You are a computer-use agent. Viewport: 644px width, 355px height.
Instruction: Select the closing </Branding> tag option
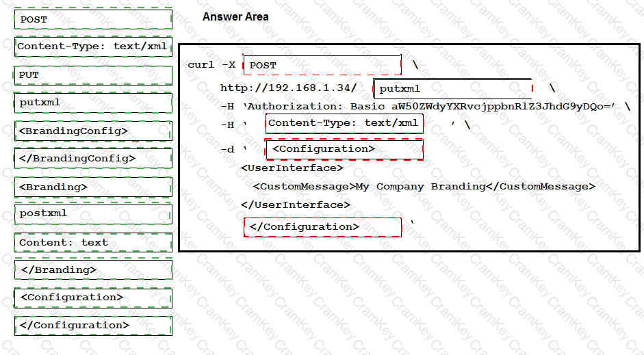pyautogui.click(x=93, y=269)
